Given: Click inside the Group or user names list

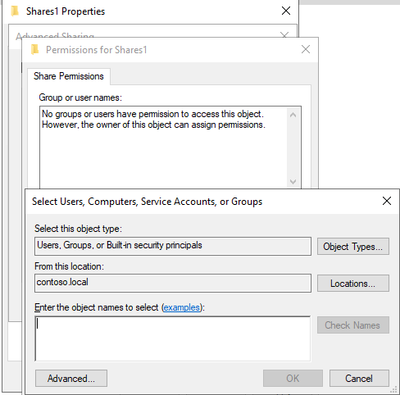Looking at the screenshot, I should pos(163,148).
